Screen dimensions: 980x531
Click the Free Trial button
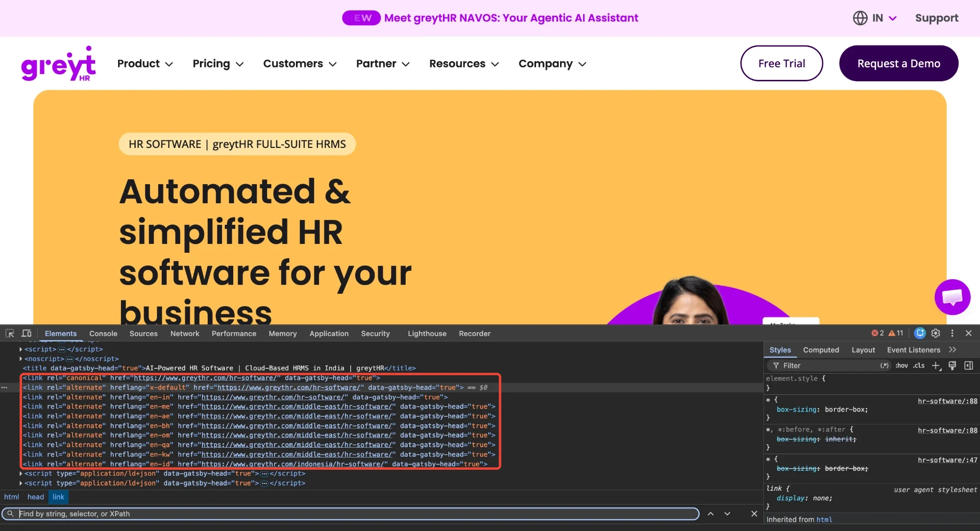(x=782, y=63)
